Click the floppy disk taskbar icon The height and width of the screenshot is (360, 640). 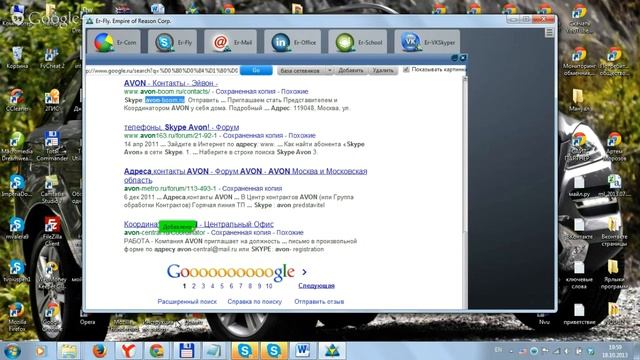(x=186, y=351)
